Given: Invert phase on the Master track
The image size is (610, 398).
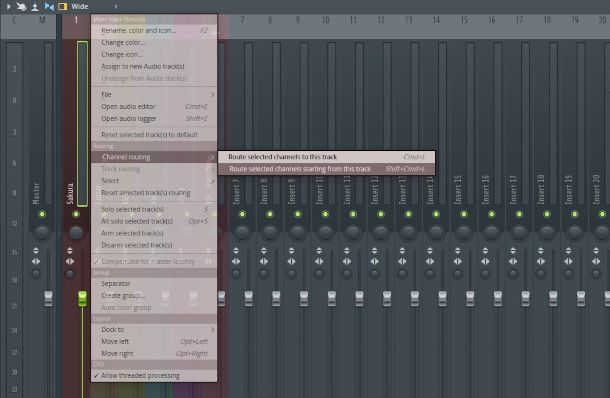Looking at the screenshot, I should coord(36,250).
